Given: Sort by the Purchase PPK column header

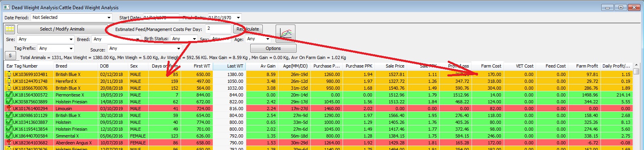Looking at the screenshot, I should (x=358, y=66).
